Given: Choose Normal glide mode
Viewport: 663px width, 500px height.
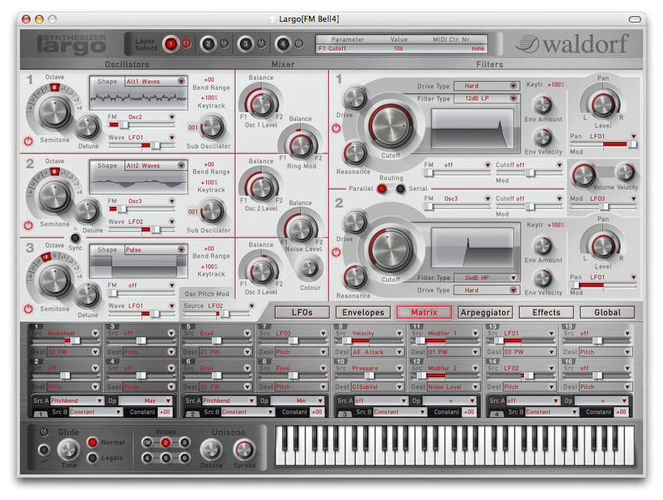Looking at the screenshot, I should click(x=92, y=442).
